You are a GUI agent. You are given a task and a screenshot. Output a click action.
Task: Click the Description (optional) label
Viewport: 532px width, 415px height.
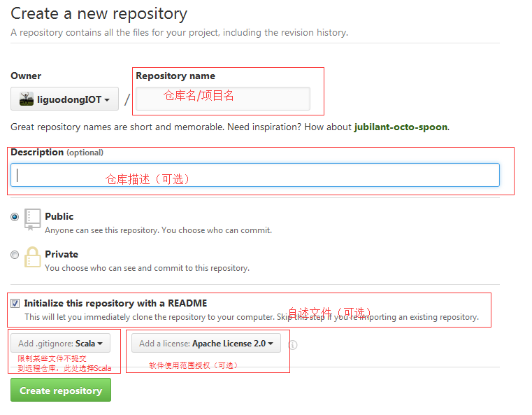57,153
